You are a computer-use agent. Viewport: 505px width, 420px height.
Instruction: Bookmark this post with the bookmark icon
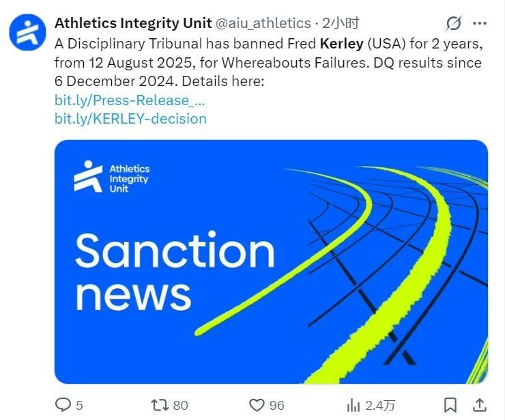(x=450, y=405)
